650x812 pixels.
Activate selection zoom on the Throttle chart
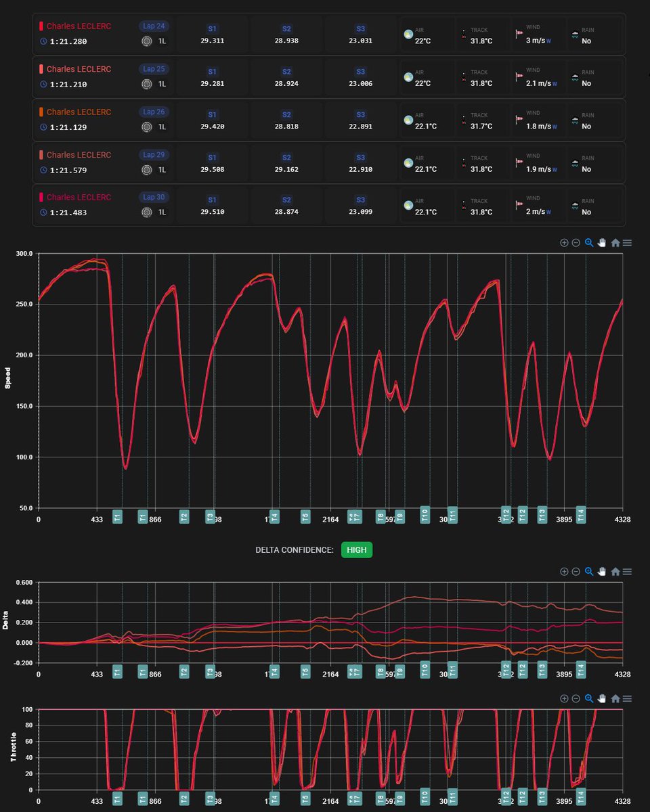[589, 699]
